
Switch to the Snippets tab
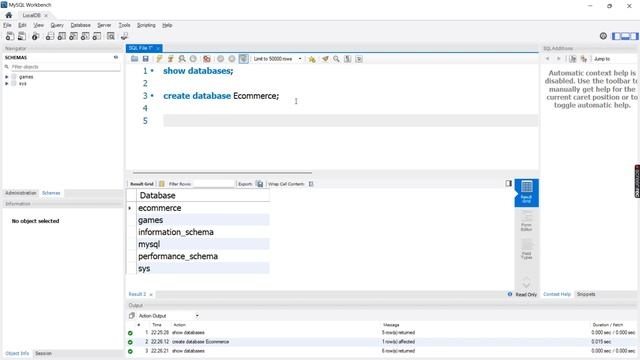pos(586,294)
